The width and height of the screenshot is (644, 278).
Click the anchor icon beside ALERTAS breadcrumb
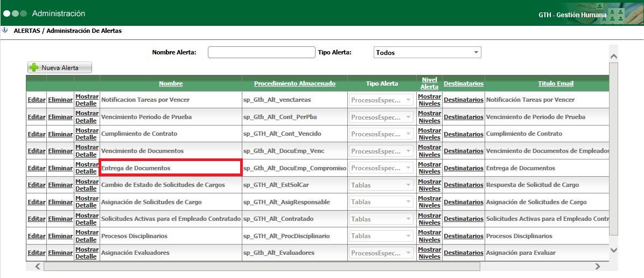click(5, 30)
